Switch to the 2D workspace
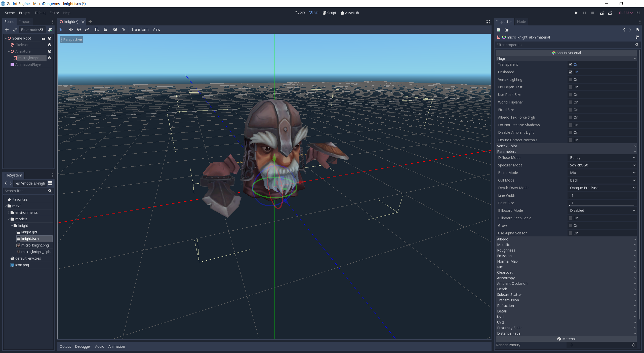Viewport: 644px width, 353px height. [x=299, y=13]
